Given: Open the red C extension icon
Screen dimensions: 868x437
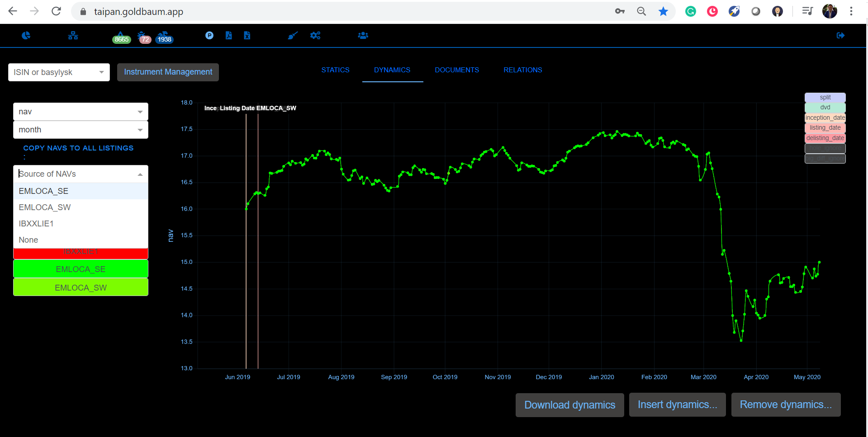Looking at the screenshot, I should 712,11.
